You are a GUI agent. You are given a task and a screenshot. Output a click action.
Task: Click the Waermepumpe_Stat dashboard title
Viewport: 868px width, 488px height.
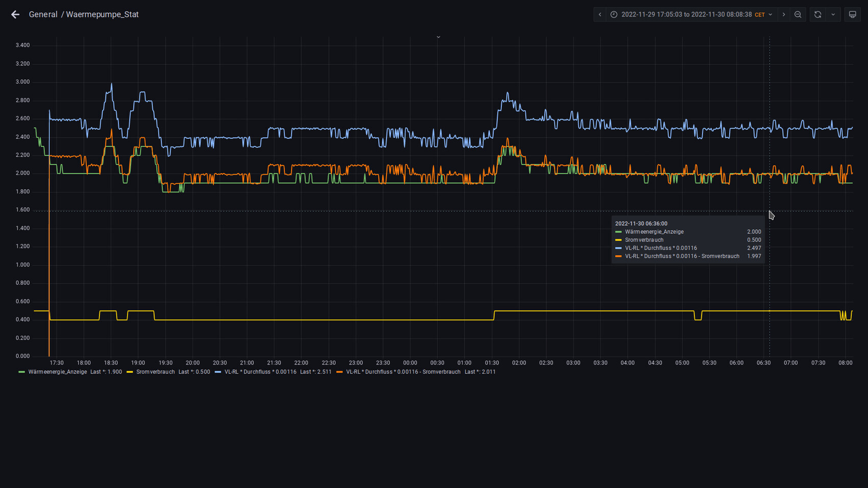[x=102, y=14]
